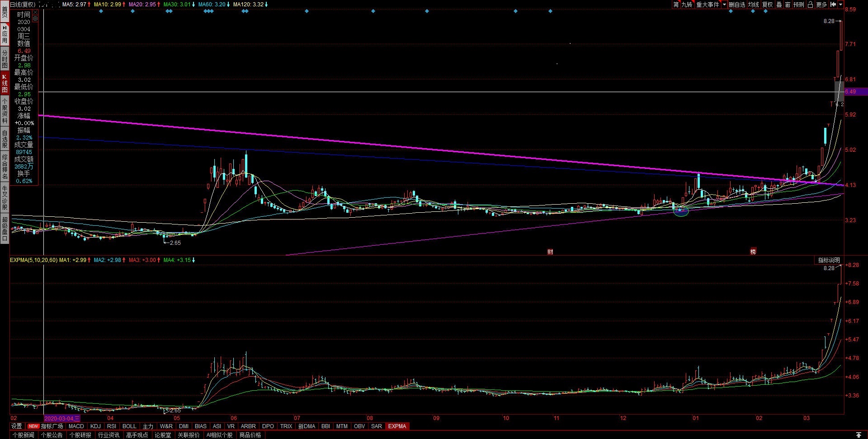Select the 主力 indicator tab
Screen dimensions: 868x439
pos(148,426)
